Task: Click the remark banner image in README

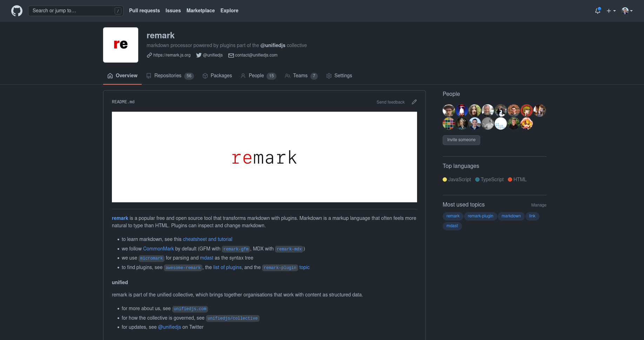Action: click(x=264, y=157)
